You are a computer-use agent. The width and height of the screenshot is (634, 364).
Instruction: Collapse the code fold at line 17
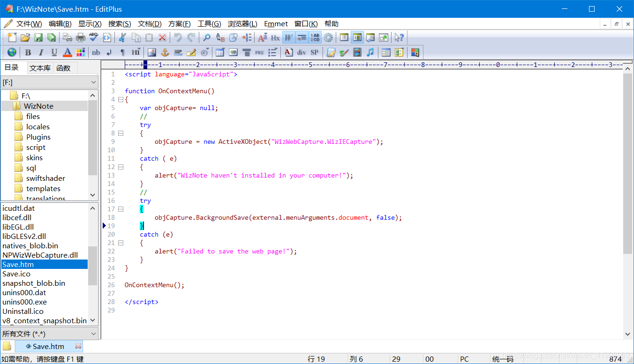(x=121, y=209)
